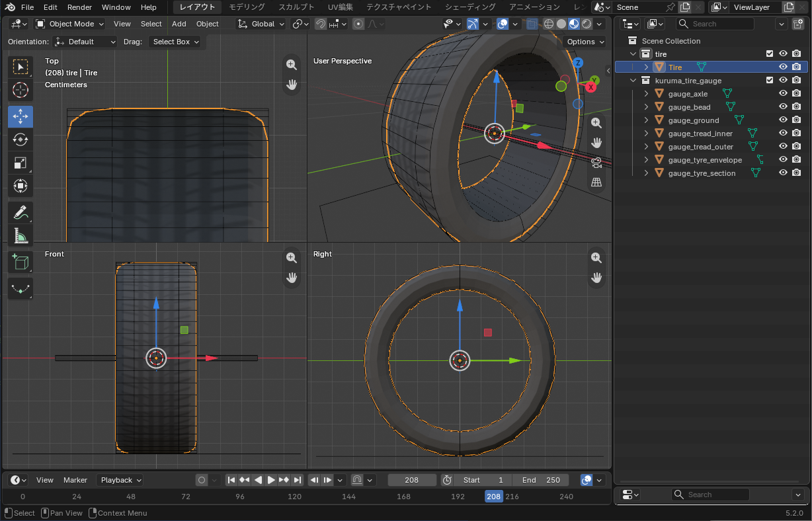Select the Annotate tool
812x521 pixels.
click(x=20, y=212)
